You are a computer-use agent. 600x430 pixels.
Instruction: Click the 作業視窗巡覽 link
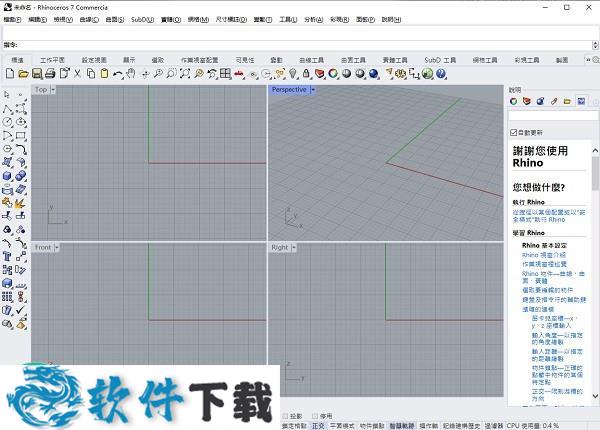click(545, 264)
